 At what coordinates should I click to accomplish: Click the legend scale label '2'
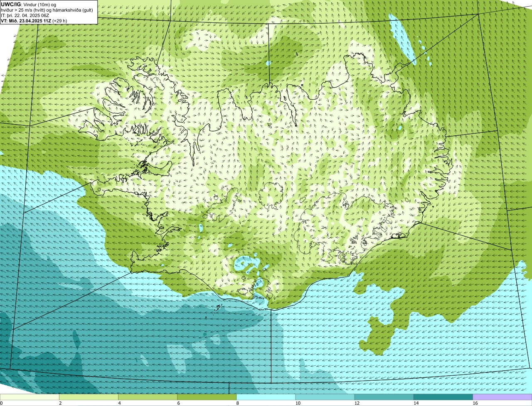click(x=60, y=403)
